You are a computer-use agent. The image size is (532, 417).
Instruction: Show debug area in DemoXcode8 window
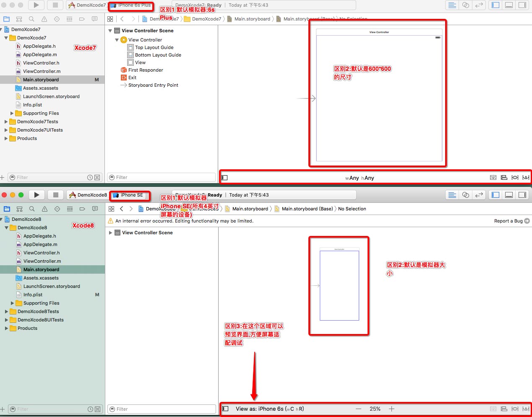coord(509,195)
